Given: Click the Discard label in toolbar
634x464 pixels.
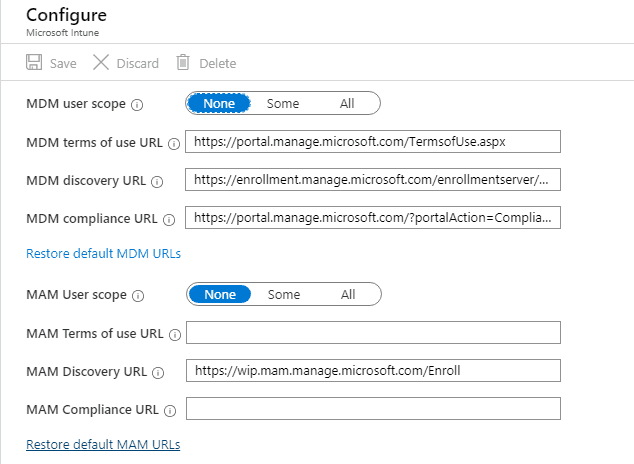Looking at the screenshot, I should coord(137,63).
